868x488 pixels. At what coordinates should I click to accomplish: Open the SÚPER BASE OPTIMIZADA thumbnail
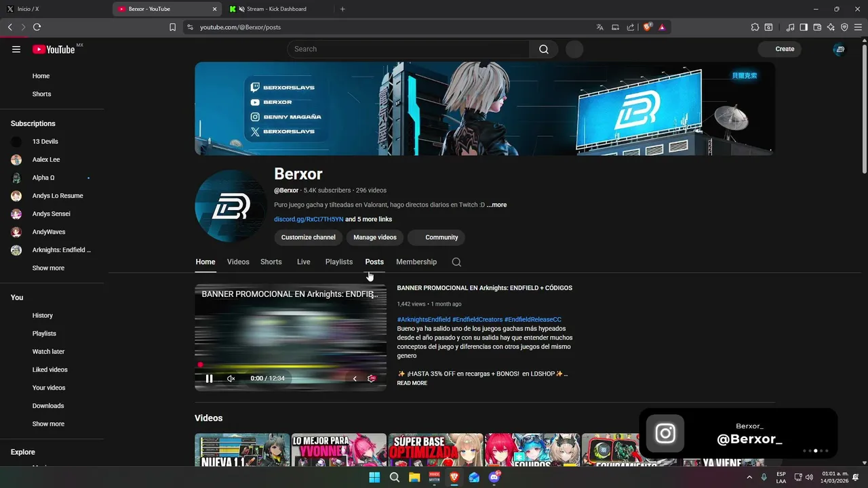click(436, 450)
